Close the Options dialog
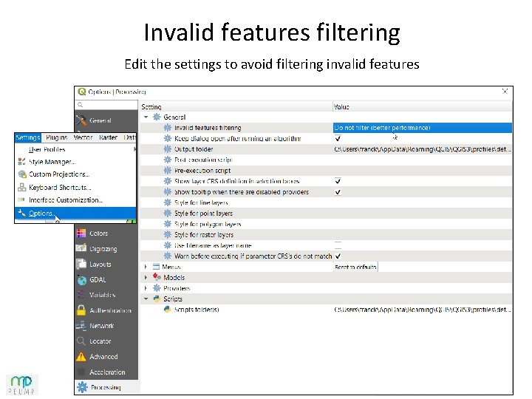 (505, 92)
